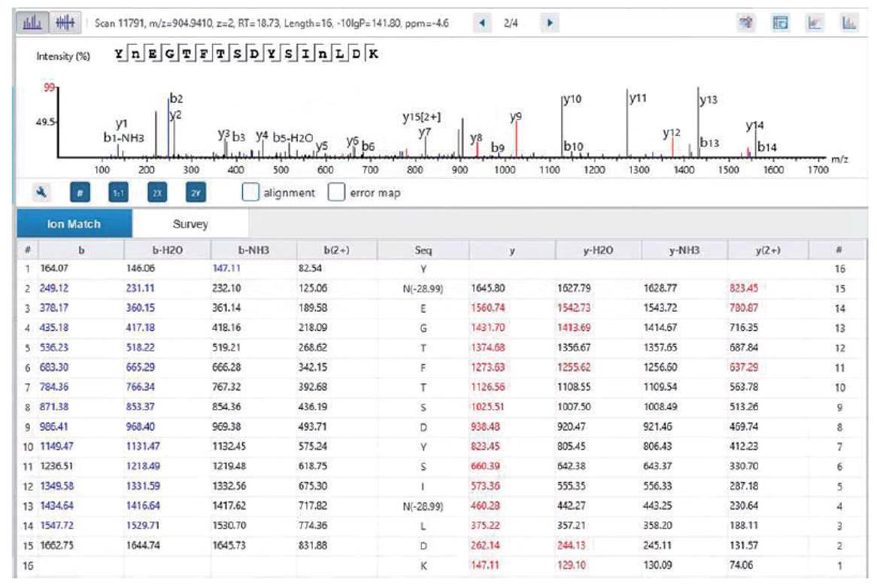This screenshot has width=877, height=588.
Task: Click first top-right toolbar icon beside next arrow
Action: (x=746, y=23)
